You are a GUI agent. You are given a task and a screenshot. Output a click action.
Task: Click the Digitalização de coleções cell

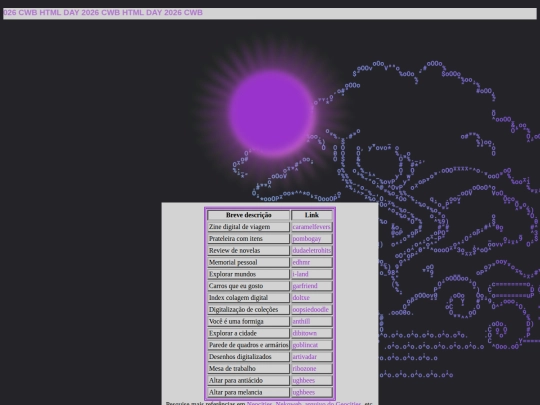tap(248, 310)
